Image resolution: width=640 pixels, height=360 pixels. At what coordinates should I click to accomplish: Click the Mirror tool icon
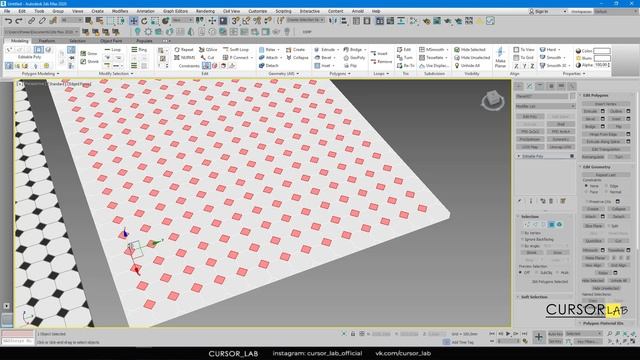coord(333,20)
